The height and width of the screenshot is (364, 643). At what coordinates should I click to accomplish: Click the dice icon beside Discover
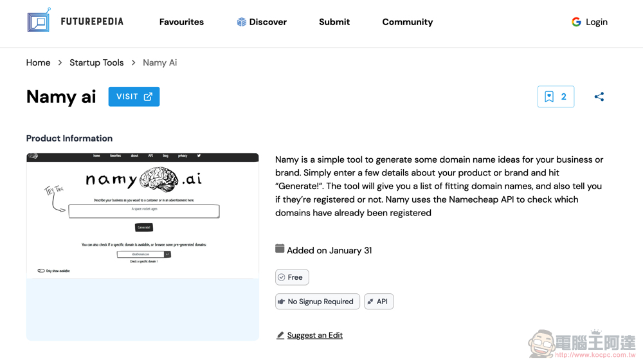242,22
